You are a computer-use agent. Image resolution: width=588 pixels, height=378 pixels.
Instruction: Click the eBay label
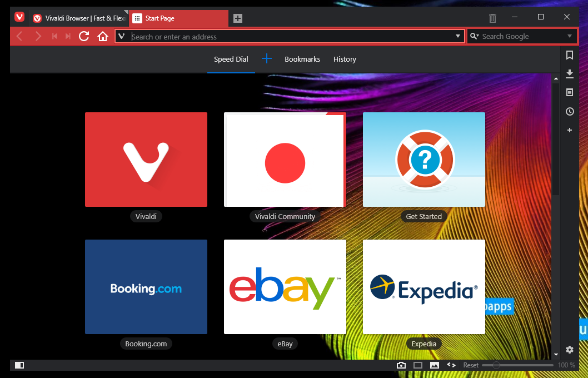click(285, 344)
